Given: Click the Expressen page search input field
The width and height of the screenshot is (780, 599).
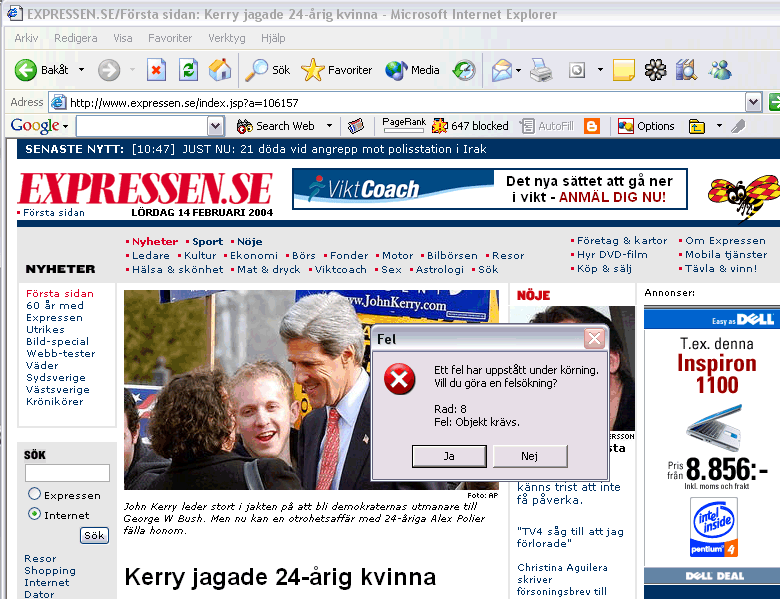Looking at the screenshot, I should point(67,473).
